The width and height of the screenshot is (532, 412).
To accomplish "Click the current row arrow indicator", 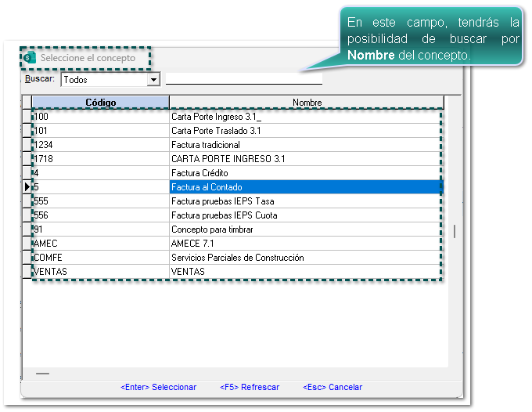I will point(27,187).
